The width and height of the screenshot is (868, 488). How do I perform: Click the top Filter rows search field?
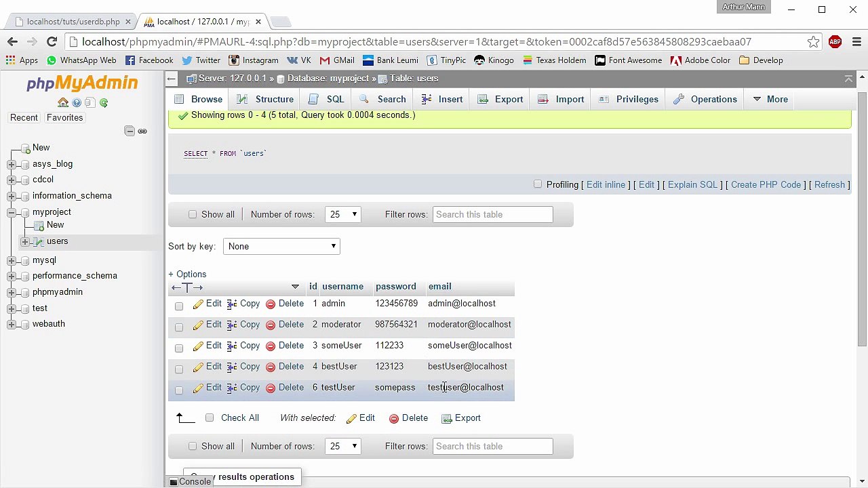[492, 215]
